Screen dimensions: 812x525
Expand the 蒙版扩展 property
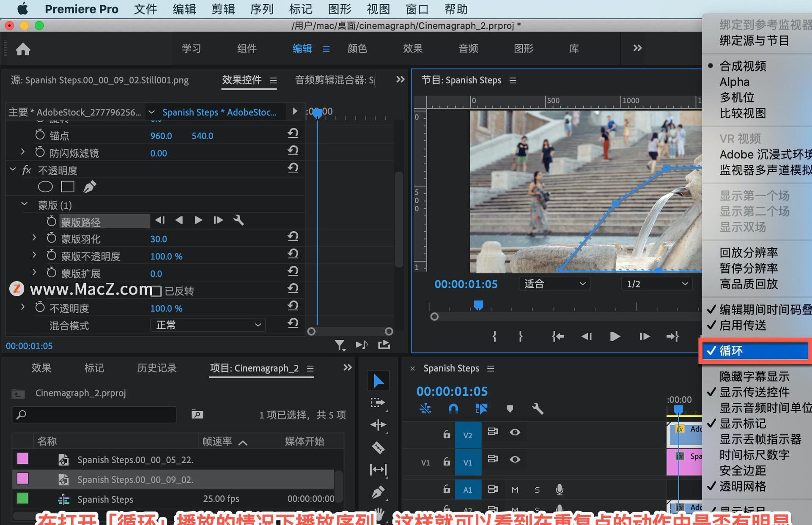pyautogui.click(x=34, y=272)
